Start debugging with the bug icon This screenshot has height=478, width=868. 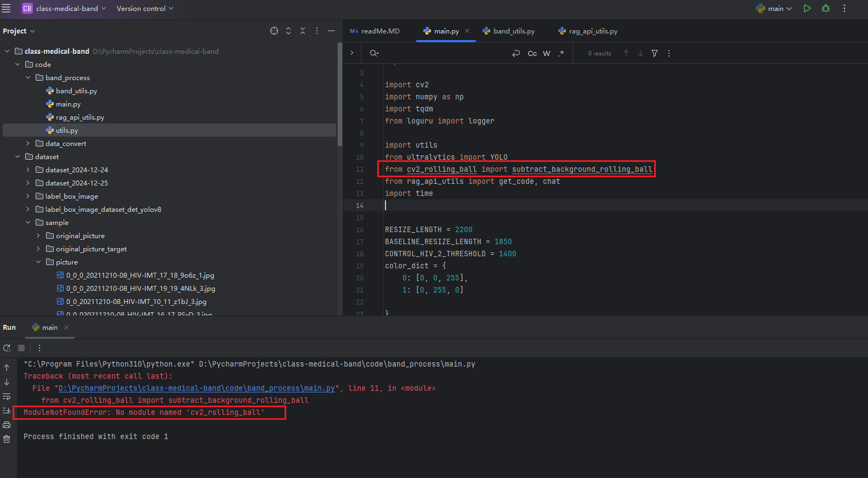825,8
